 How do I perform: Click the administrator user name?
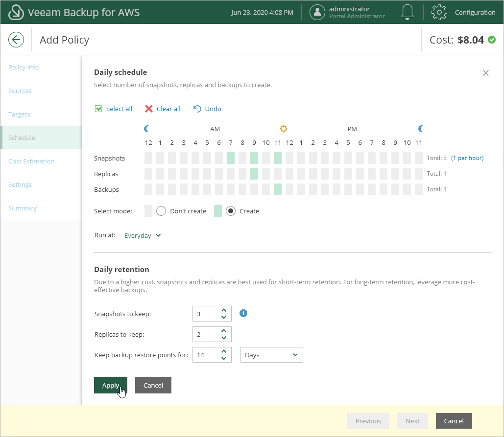click(349, 9)
